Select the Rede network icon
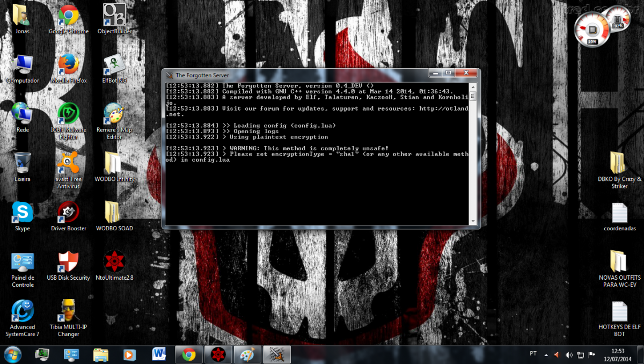Screen dimensions: 644x364 pyautogui.click(x=23, y=118)
